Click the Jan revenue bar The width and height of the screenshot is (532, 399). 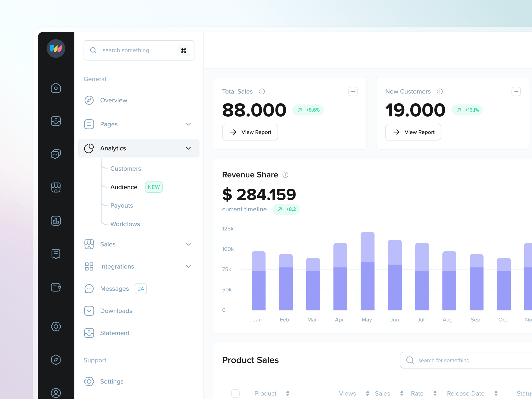point(259,281)
